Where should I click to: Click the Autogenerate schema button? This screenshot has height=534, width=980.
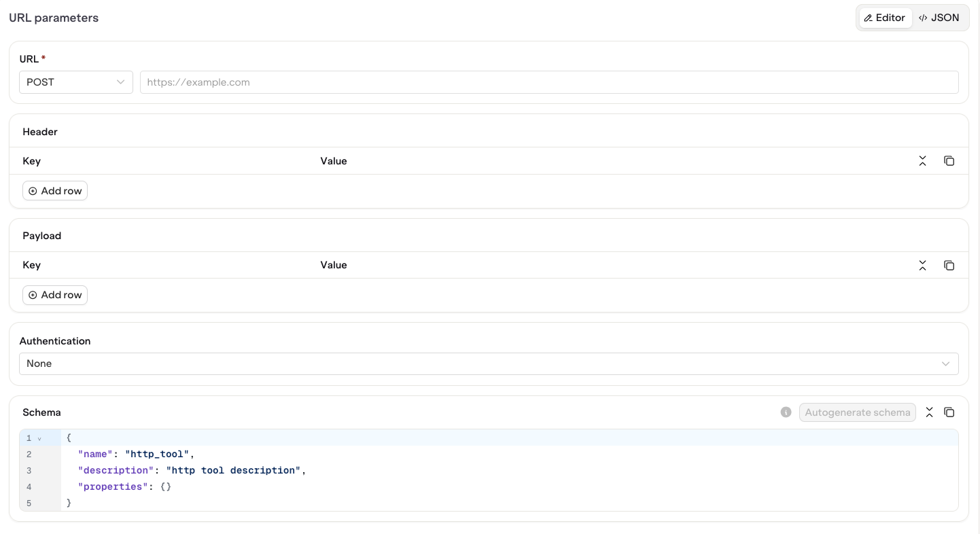(x=857, y=412)
